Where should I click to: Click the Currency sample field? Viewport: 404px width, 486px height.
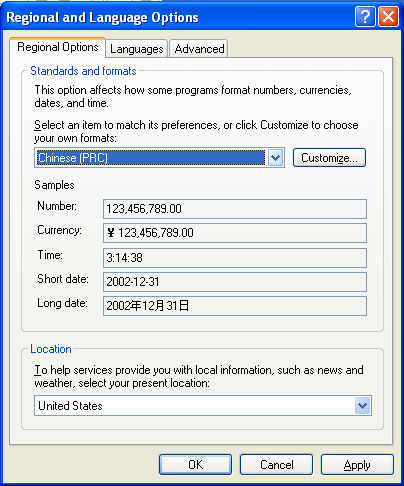(235, 233)
